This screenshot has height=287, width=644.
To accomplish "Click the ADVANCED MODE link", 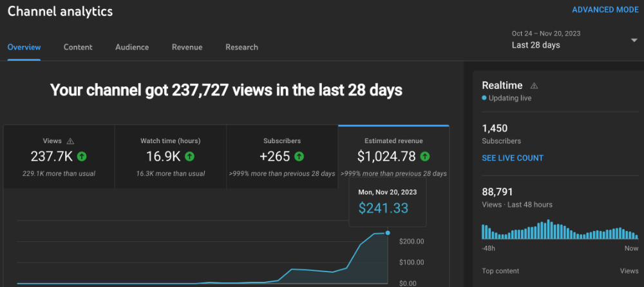I will pos(605,10).
